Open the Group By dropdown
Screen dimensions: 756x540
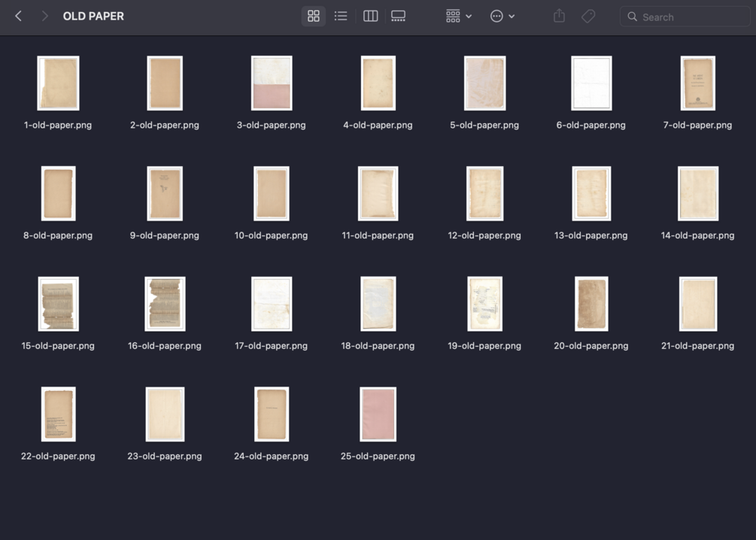(x=459, y=17)
